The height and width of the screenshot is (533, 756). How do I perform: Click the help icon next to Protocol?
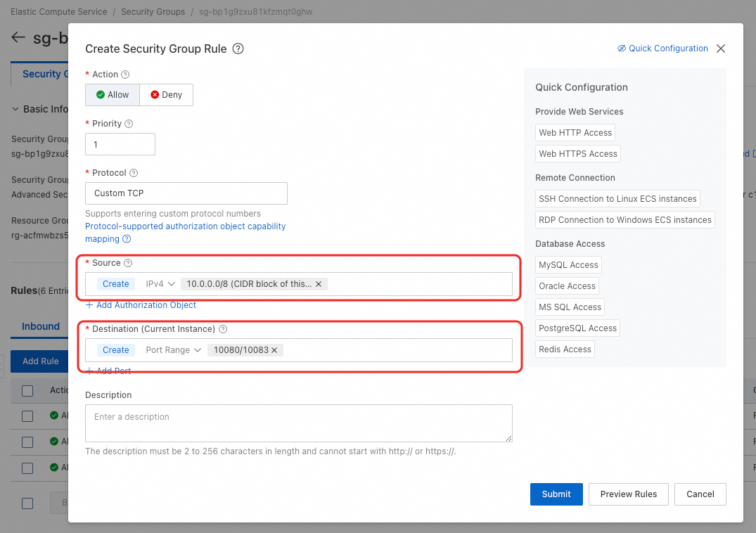(134, 172)
